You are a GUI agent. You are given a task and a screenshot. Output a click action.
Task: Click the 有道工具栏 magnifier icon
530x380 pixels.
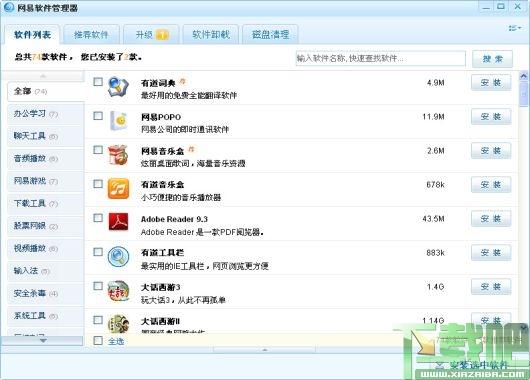coord(118,257)
